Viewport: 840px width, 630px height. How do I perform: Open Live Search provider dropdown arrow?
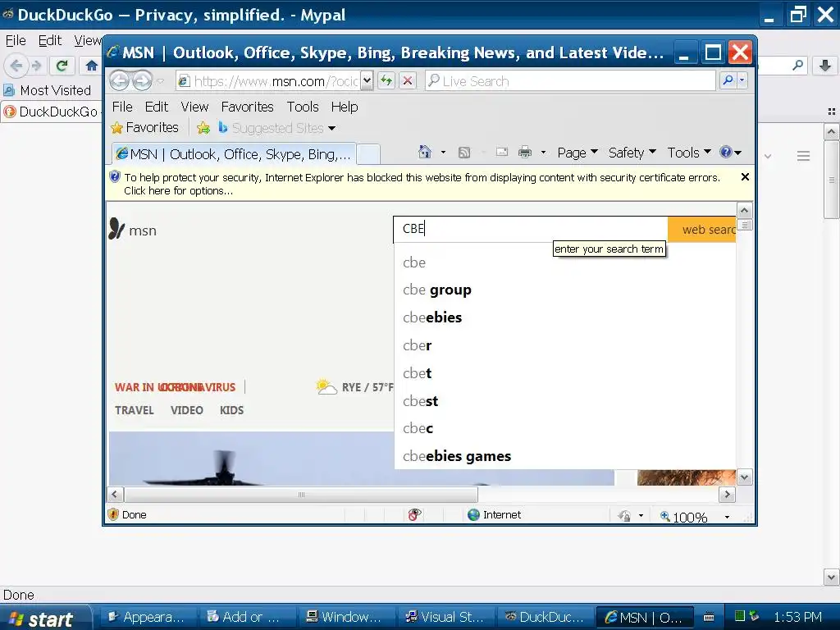click(742, 81)
